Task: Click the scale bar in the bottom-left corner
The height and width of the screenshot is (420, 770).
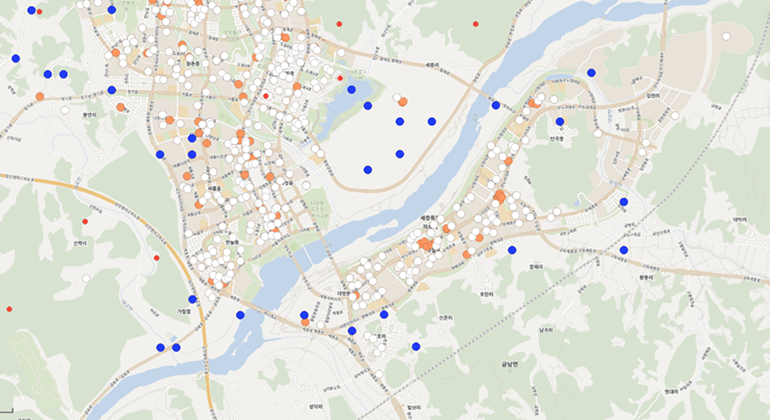Action: [x=8, y=412]
